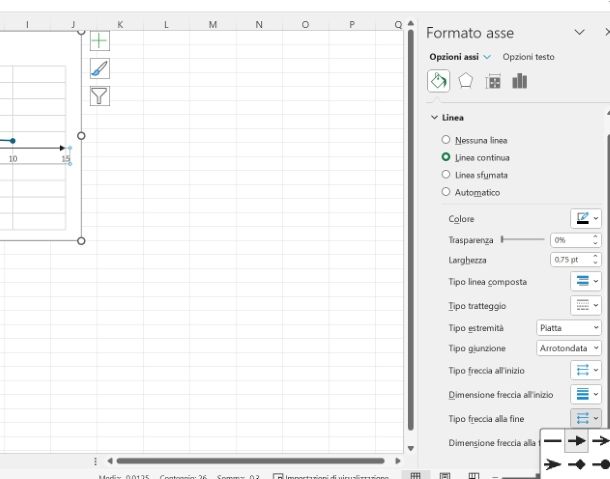Open the Chart Elements plus button
Image resolution: width=610 pixels, height=479 pixels.
coord(100,41)
